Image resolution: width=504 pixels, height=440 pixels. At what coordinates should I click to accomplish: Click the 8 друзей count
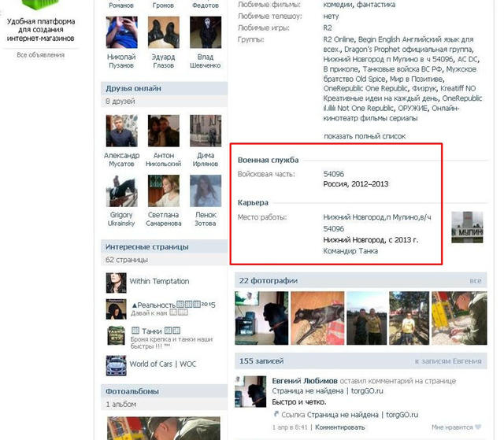pos(120,102)
